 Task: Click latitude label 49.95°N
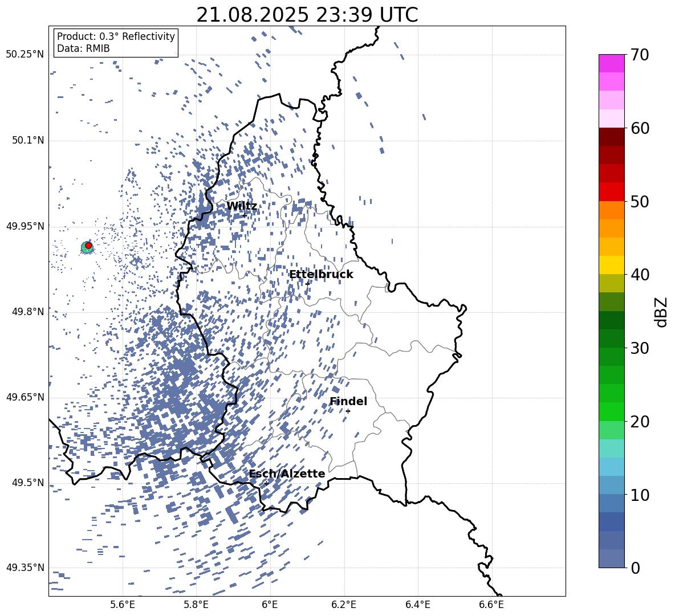(x=25, y=226)
